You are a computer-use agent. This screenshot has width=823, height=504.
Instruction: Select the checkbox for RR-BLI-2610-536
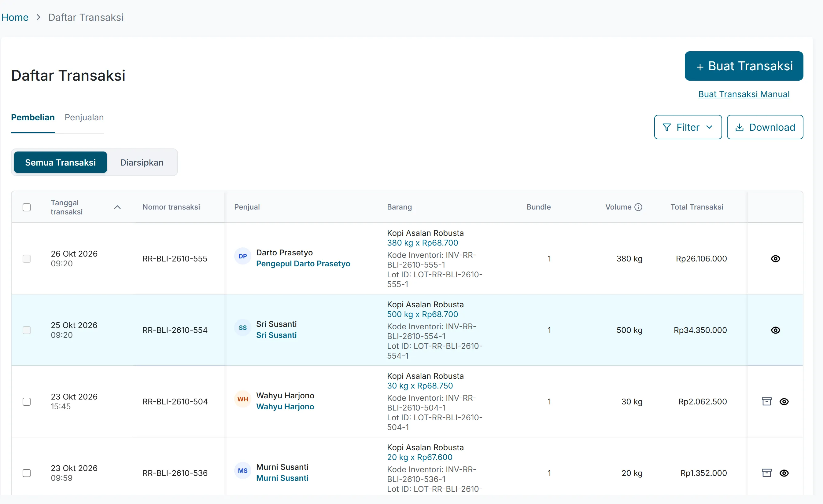pos(27,473)
